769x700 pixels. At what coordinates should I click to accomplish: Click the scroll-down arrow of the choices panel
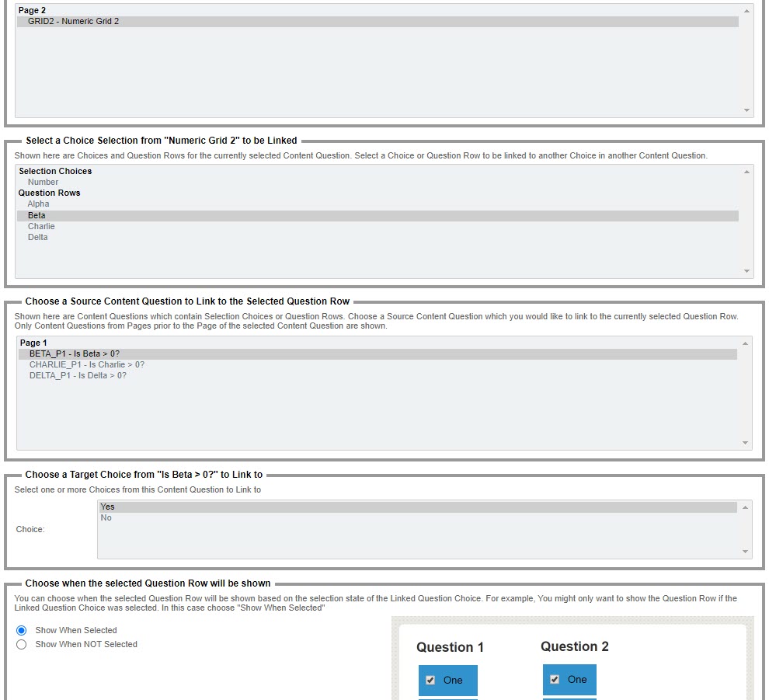[745, 271]
